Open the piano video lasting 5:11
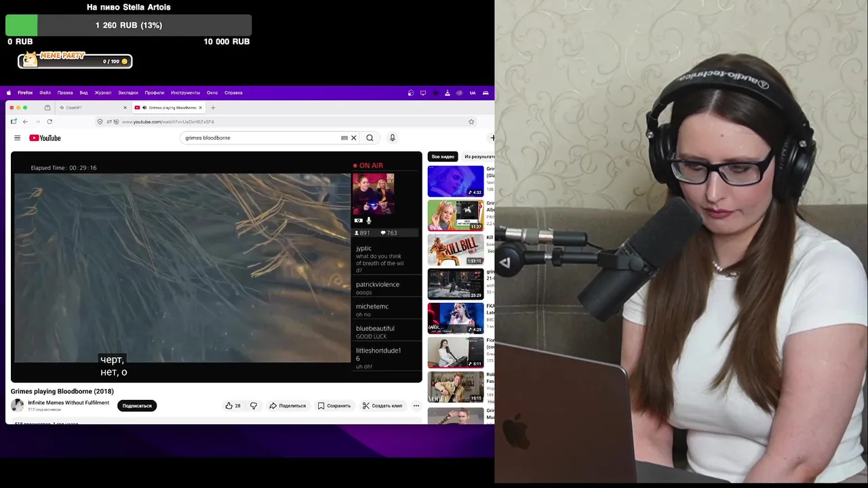The width and height of the screenshot is (868, 488). point(456,352)
